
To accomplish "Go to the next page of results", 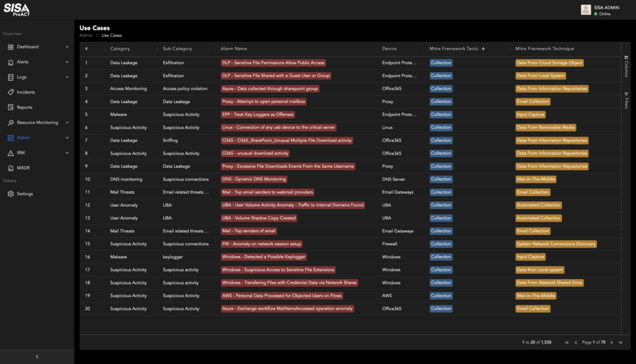I will point(611,342).
